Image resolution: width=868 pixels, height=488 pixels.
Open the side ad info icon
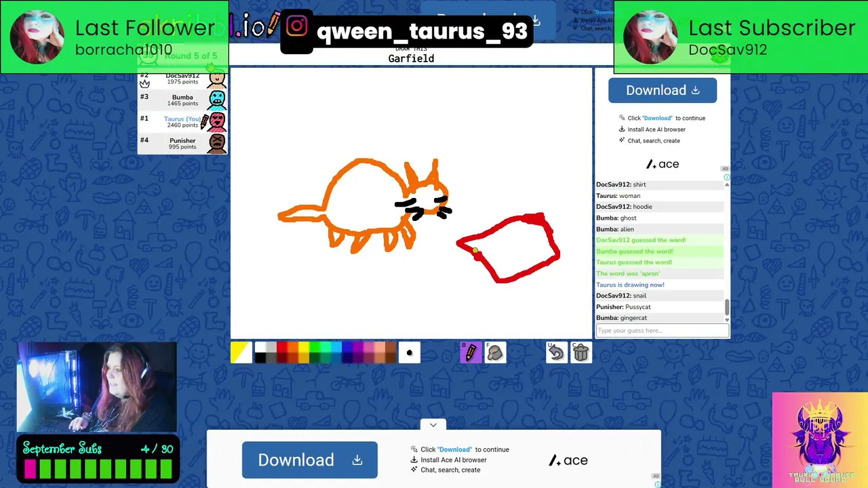click(727, 177)
